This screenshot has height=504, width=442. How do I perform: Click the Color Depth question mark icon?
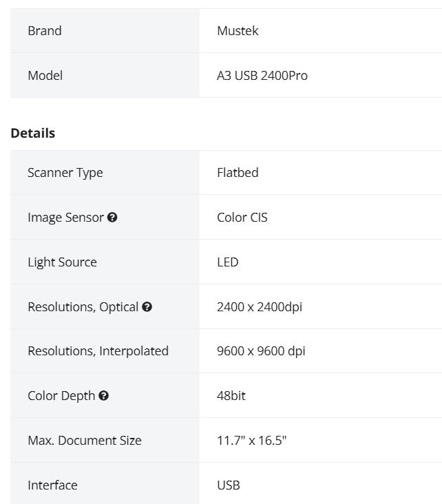point(103,396)
